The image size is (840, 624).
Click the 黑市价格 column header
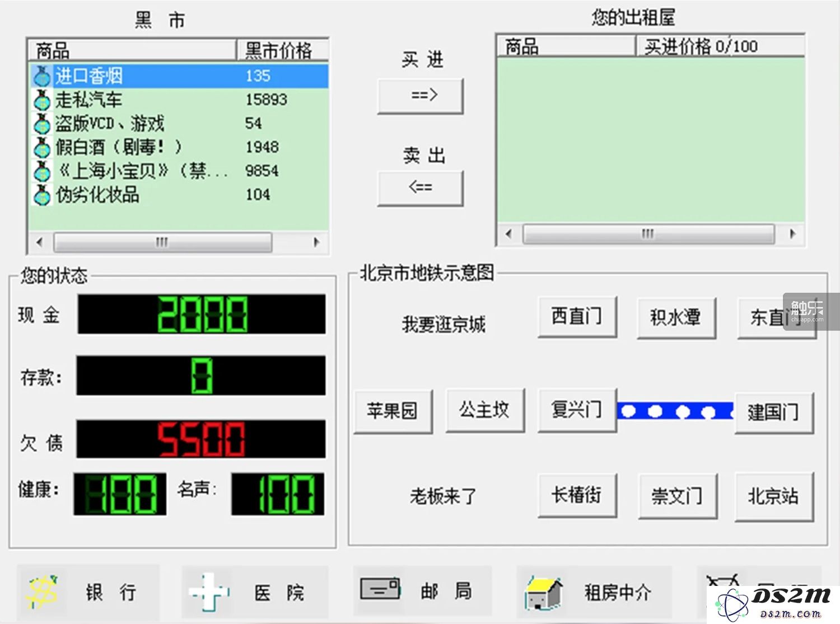282,50
